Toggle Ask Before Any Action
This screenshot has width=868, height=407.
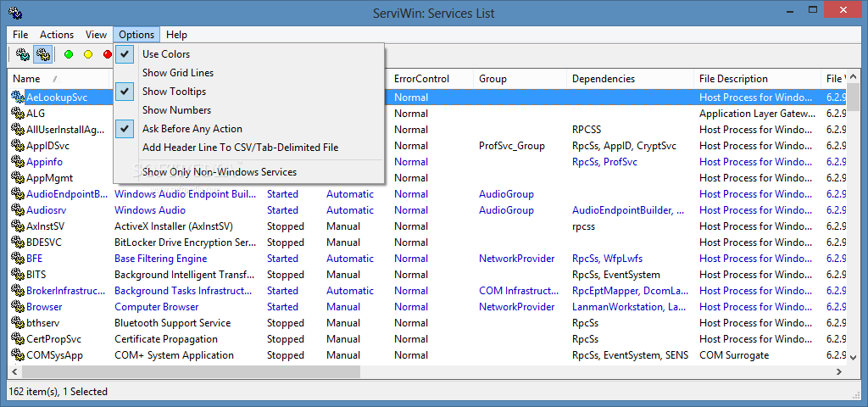coord(248,129)
